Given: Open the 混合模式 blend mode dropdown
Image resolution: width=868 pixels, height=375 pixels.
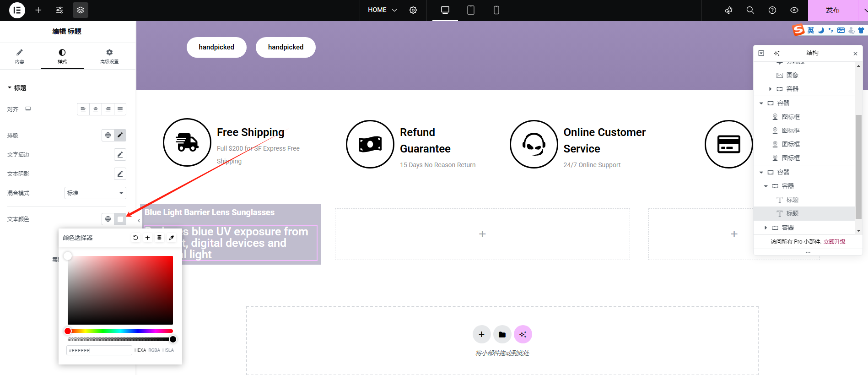Looking at the screenshot, I should pyautogui.click(x=95, y=193).
